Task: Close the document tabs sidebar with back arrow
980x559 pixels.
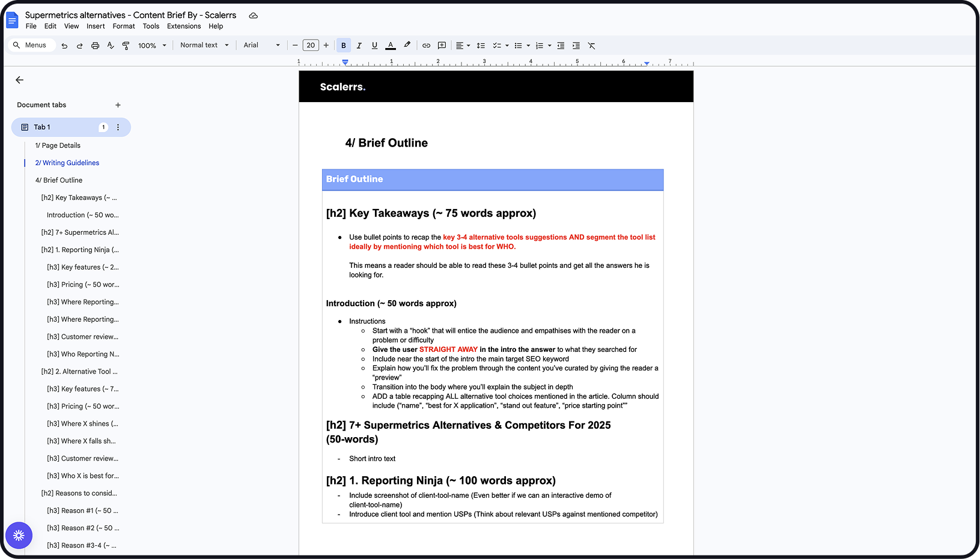Action: [19, 80]
